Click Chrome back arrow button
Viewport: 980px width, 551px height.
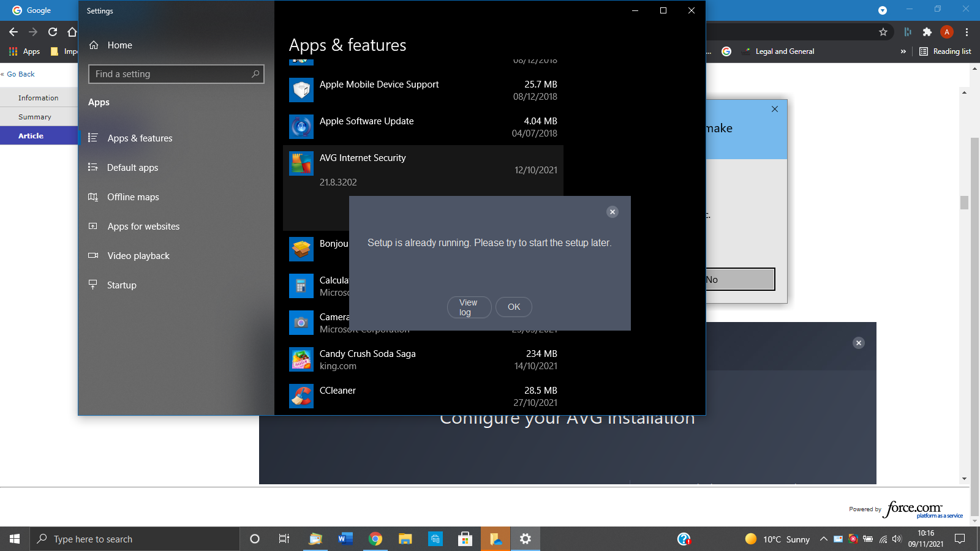pos(13,32)
